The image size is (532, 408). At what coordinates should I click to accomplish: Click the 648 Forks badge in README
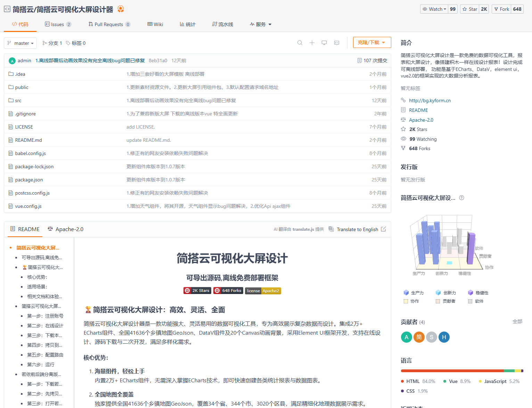pyautogui.click(x=228, y=291)
